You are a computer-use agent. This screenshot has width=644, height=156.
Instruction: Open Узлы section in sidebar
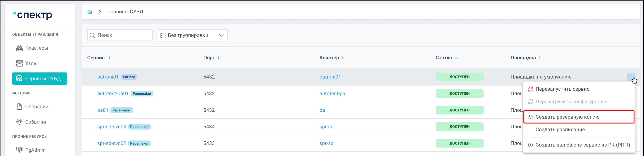tap(31, 63)
